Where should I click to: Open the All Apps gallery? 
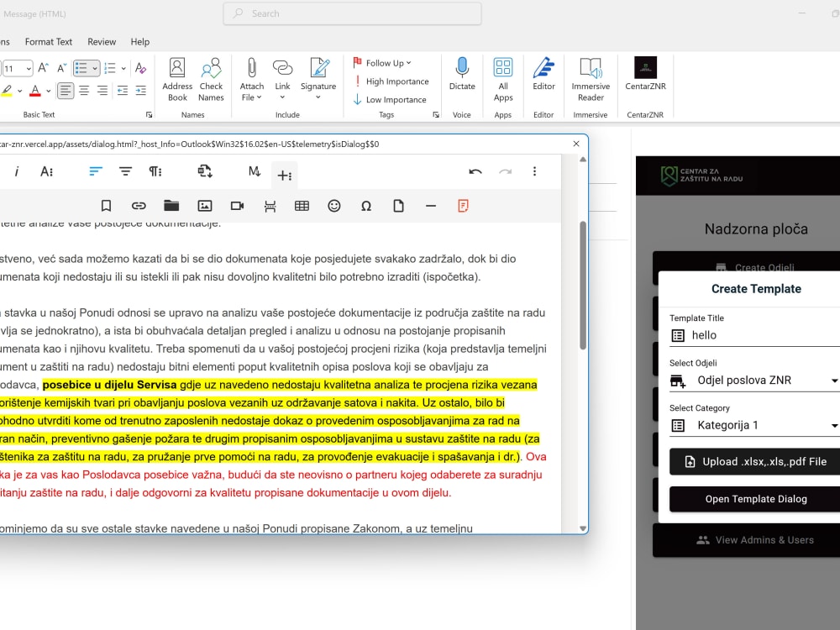pyautogui.click(x=503, y=80)
